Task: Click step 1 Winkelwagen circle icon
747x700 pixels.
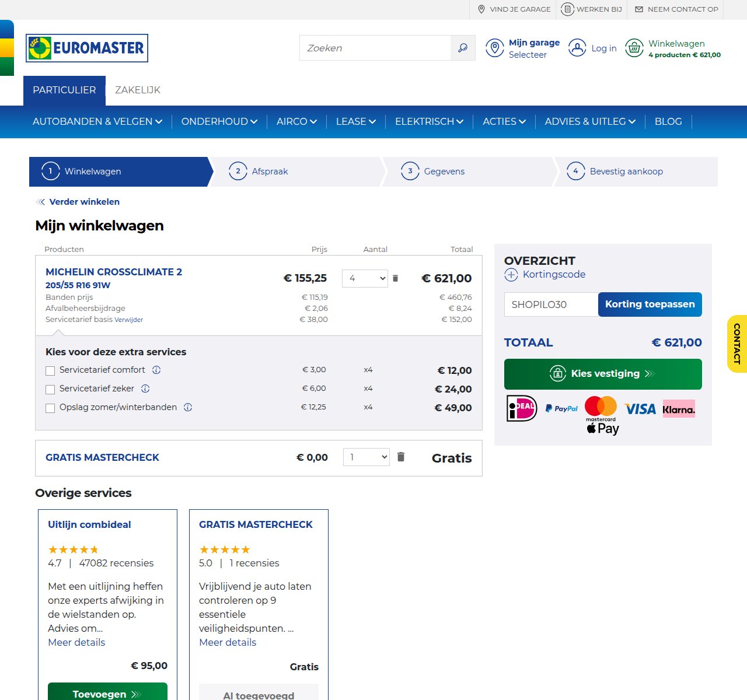Action: tap(51, 171)
